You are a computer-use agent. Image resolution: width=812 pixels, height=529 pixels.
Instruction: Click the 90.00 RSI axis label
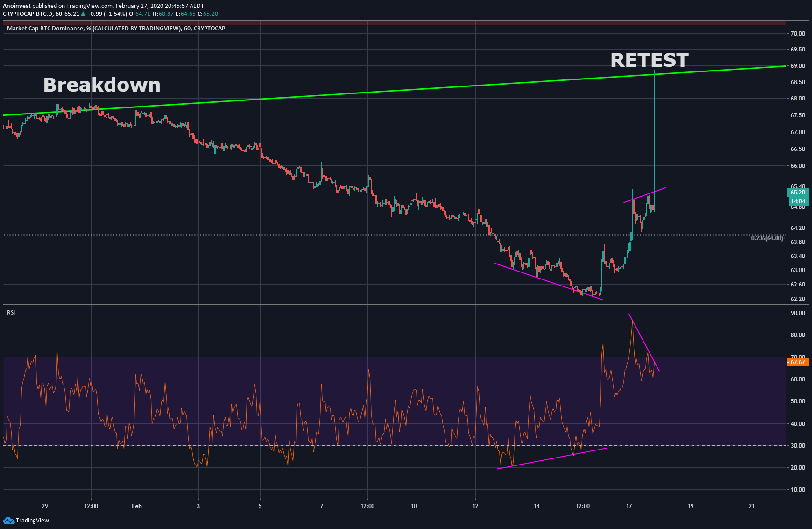click(x=798, y=313)
